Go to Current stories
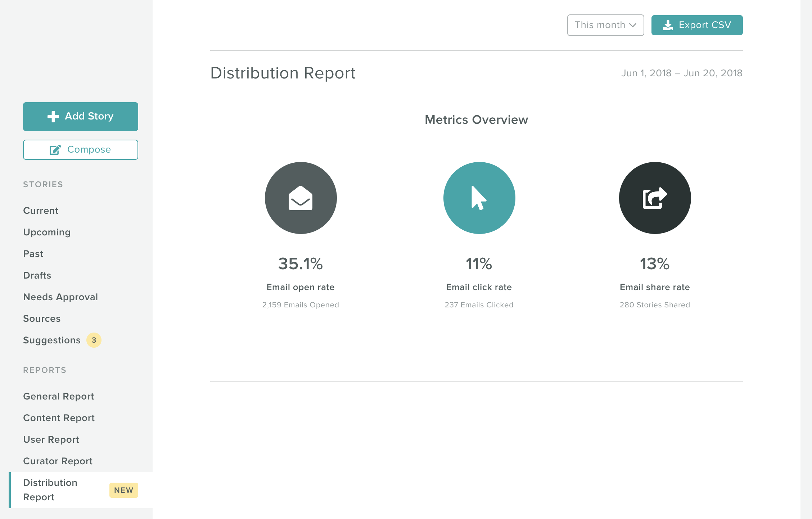812x519 pixels. pyautogui.click(x=41, y=211)
